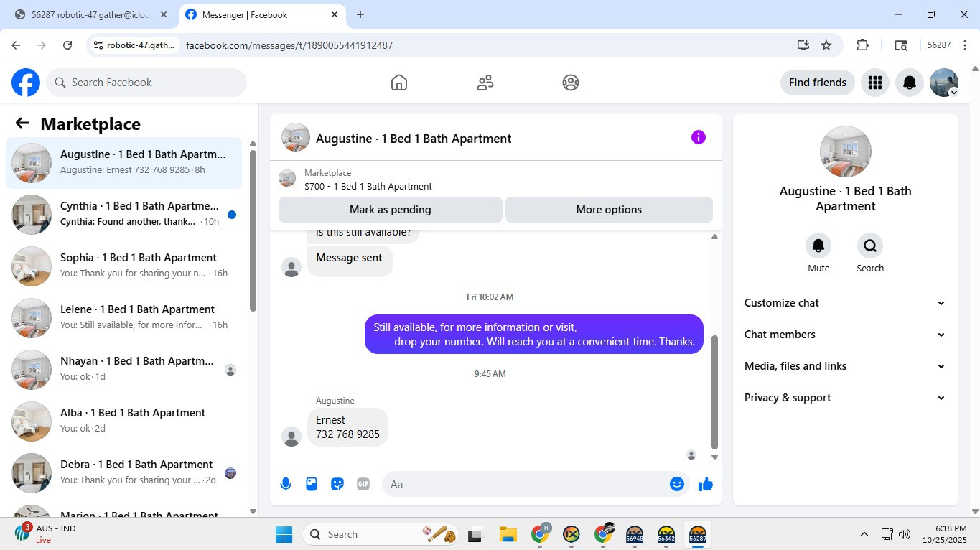The height and width of the screenshot is (550, 980).
Task: Open a new browser tab
Action: pyautogui.click(x=360, y=14)
